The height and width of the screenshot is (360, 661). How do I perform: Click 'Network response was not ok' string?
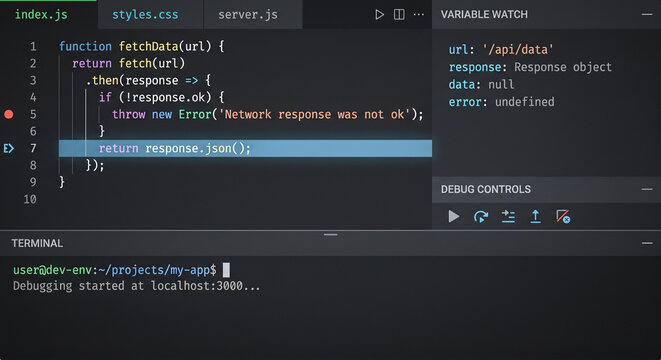click(314, 114)
